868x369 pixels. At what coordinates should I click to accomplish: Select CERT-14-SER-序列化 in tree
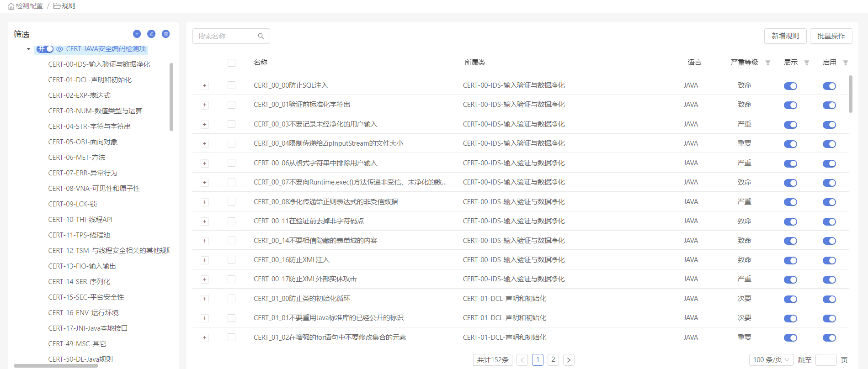[x=79, y=282]
